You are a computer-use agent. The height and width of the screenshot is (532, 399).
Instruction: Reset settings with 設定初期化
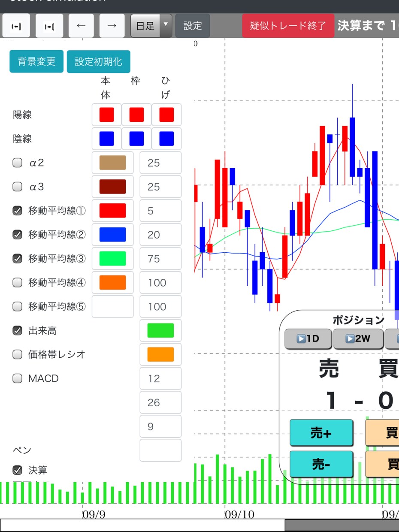click(x=99, y=61)
